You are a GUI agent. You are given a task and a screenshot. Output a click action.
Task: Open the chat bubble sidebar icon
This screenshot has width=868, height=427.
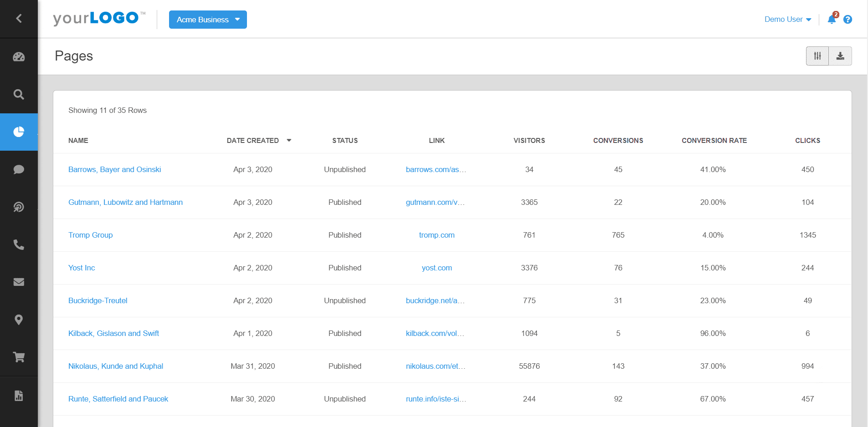(19, 169)
